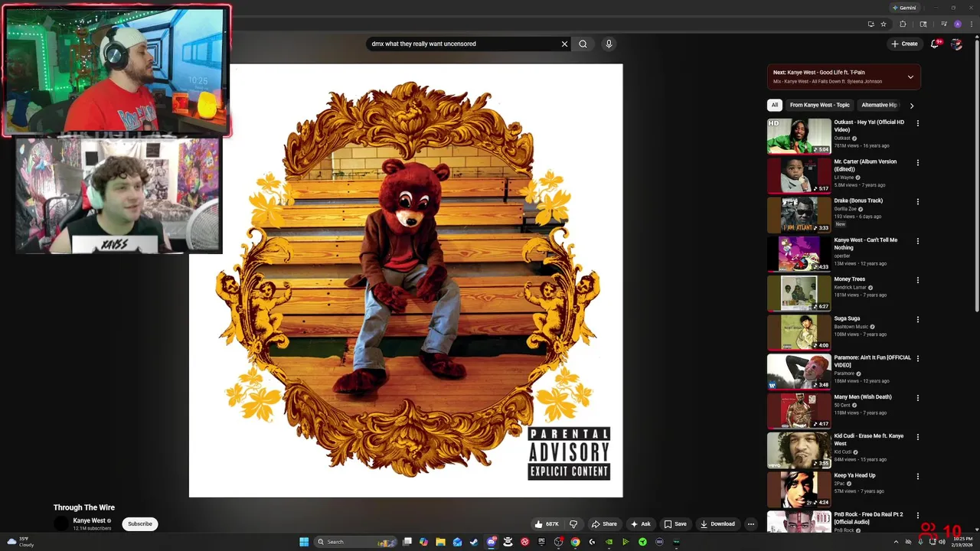
Task: Open the Kanye West channel link
Action: click(x=89, y=520)
